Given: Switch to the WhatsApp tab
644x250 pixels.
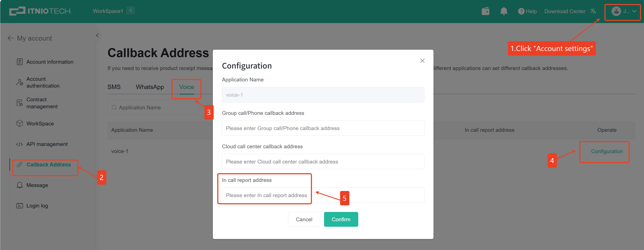Looking at the screenshot, I should pos(150,87).
